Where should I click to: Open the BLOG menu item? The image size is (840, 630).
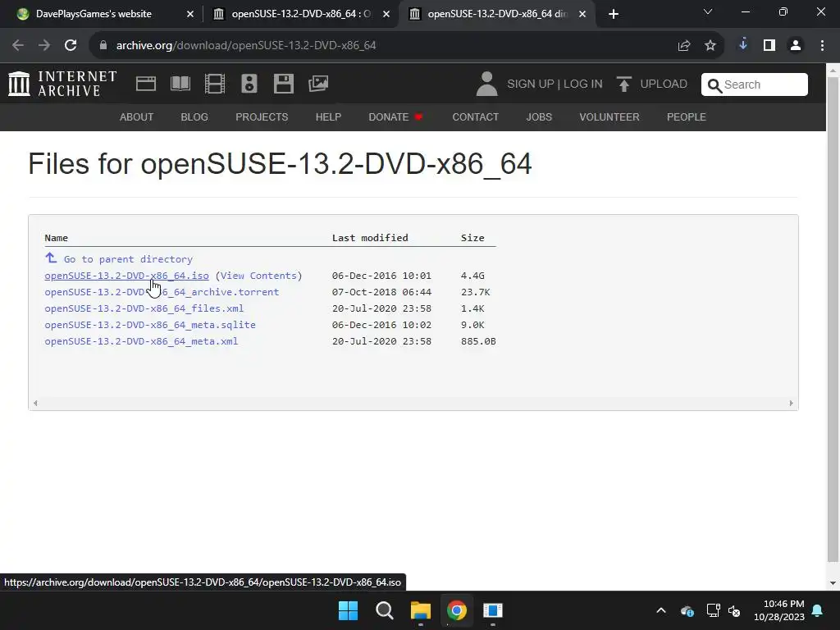click(x=194, y=116)
